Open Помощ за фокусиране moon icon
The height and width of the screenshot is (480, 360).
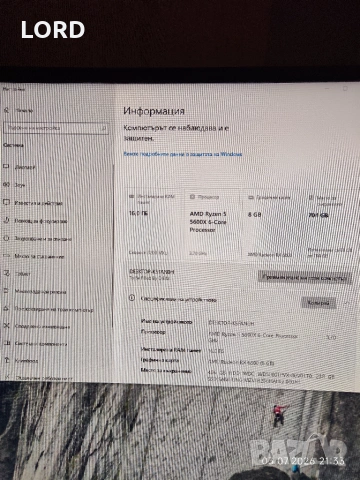[6, 220]
